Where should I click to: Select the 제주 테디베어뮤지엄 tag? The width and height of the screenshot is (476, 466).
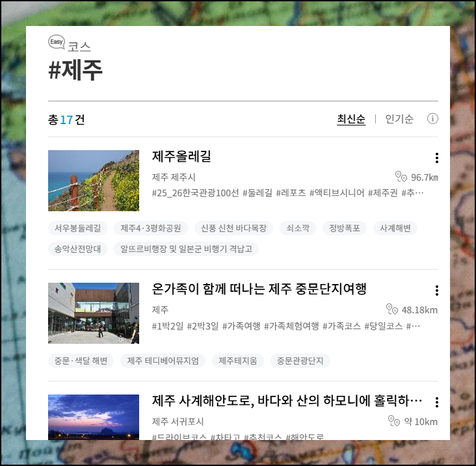[163, 361]
